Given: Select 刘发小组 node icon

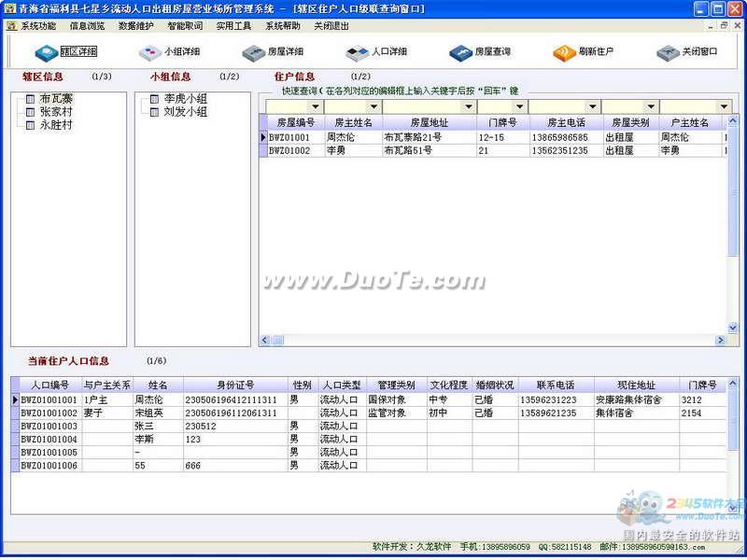Looking at the screenshot, I should point(154,112).
